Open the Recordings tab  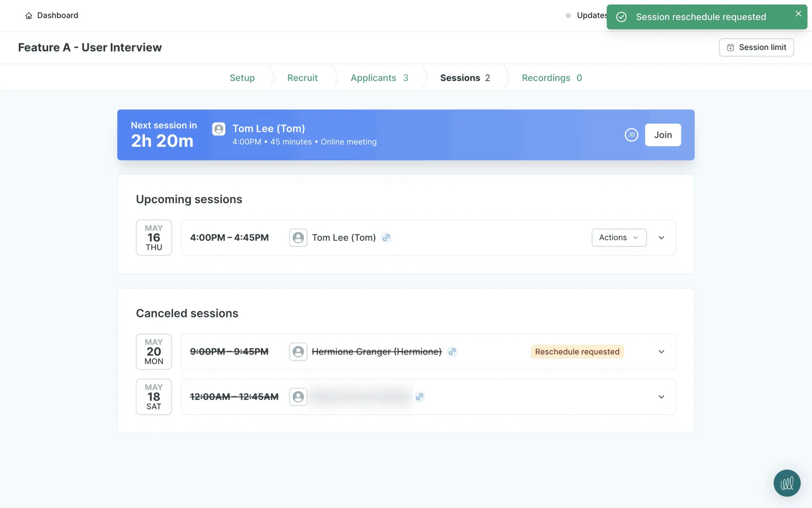[x=551, y=78]
